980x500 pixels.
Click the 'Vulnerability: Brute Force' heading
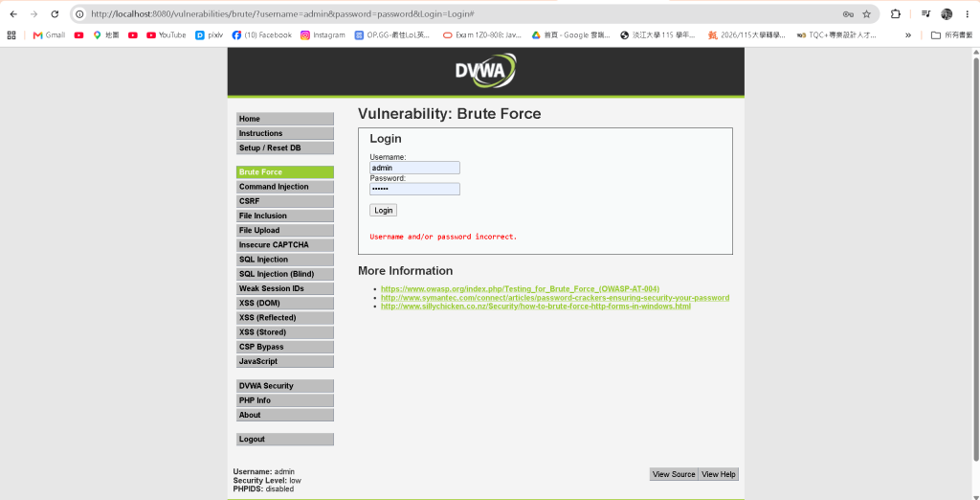pyautogui.click(x=450, y=114)
